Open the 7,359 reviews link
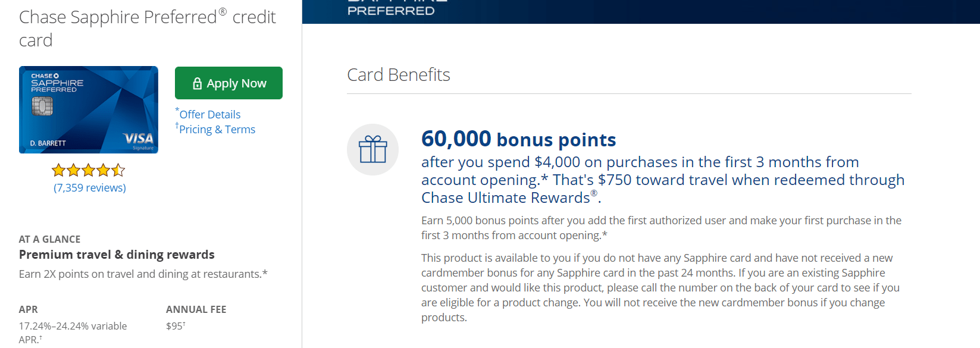The image size is (980, 348). tap(90, 188)
